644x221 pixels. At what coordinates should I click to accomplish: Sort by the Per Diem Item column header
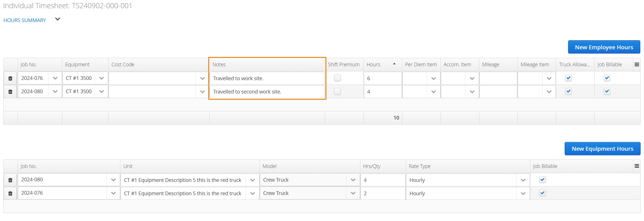[421, 65]
